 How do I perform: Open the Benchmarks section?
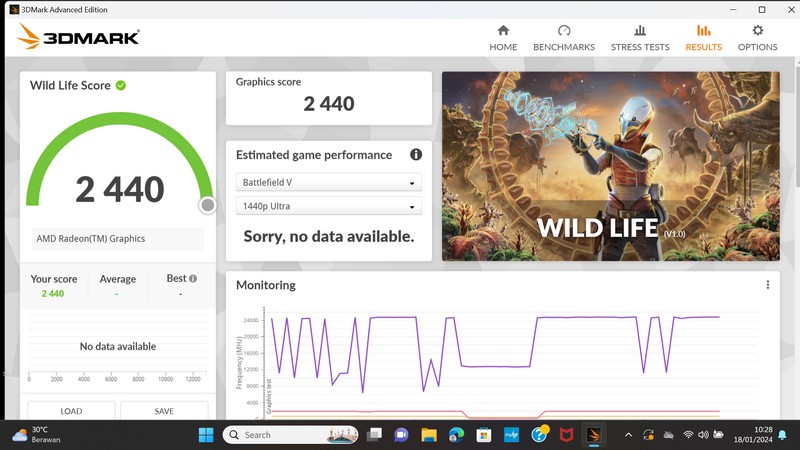(564, 38)
